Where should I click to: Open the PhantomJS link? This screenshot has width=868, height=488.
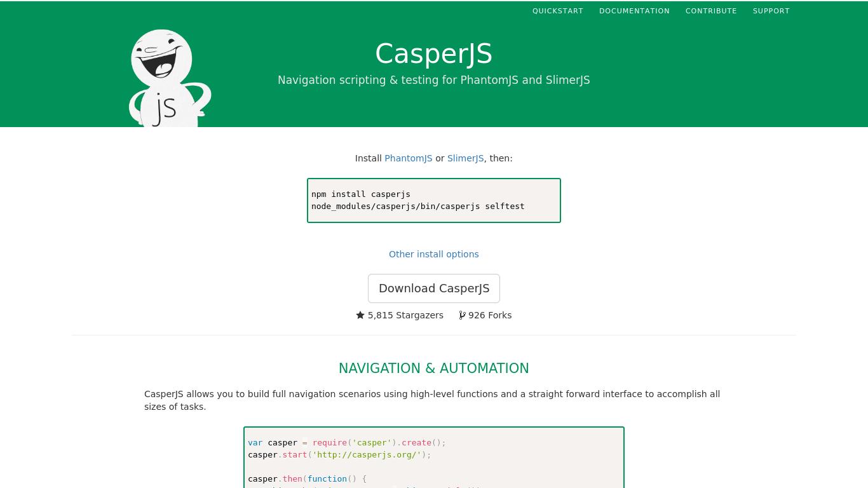409,158
